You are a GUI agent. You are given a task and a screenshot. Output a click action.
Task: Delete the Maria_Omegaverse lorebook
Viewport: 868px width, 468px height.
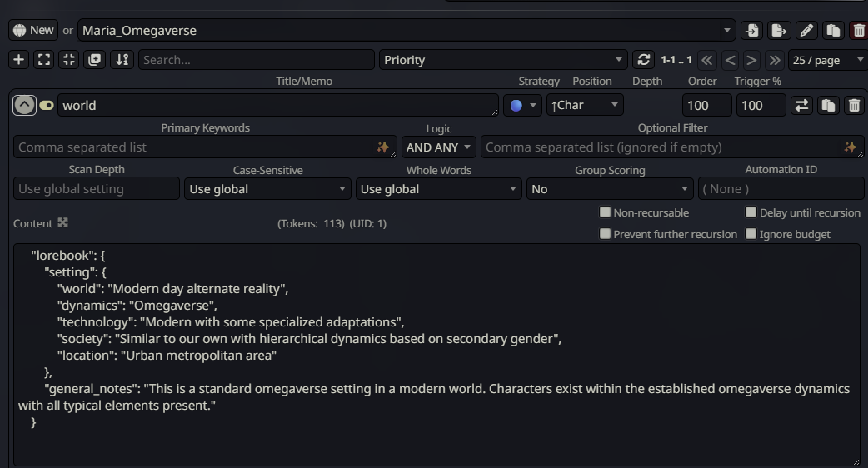tap(858, 31)
